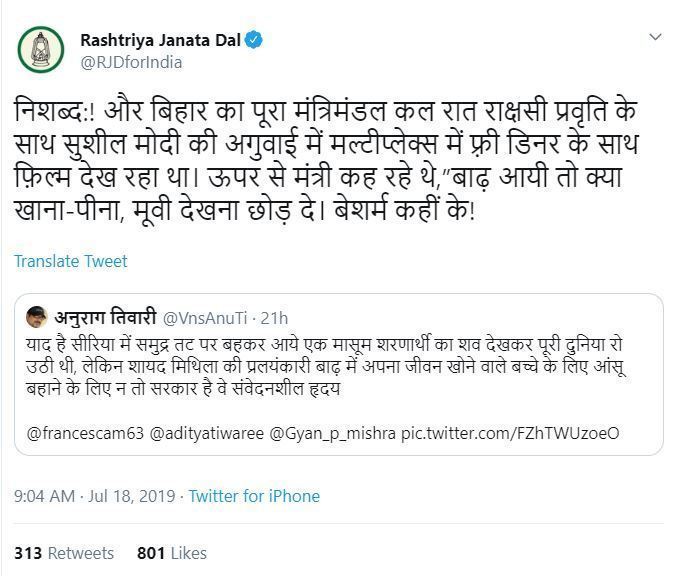Click the RJD lantern profile avatar
The height and width of the screenshot is (576, 674).
point(42,49)
